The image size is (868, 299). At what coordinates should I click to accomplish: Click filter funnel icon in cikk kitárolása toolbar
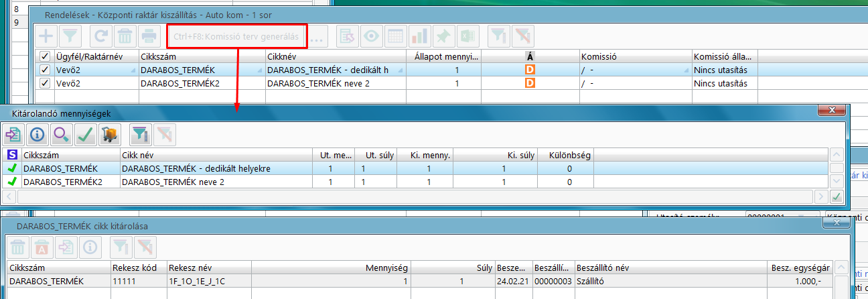121,247
